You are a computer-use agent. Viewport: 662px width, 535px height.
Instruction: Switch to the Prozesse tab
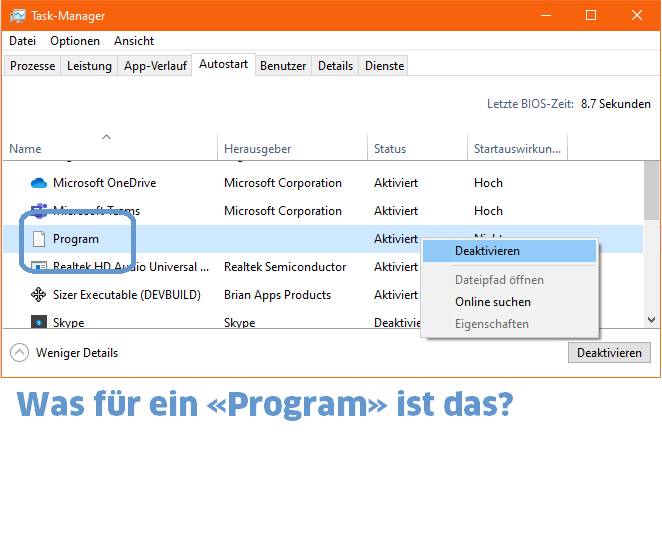[x=32, y=66]
